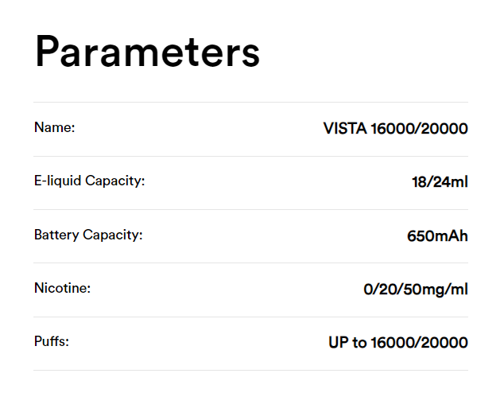Image resolution: width=504 pixels, height=420 pixels.
Task: Click the divider line directly under Parameters heading
Action: 250,103
